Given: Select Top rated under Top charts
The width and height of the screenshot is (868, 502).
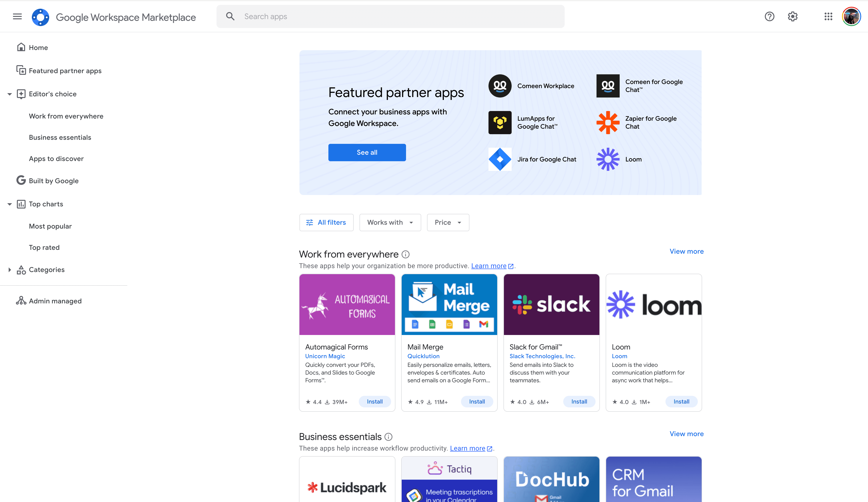Looking at the screenshot, I should (44, 247).
